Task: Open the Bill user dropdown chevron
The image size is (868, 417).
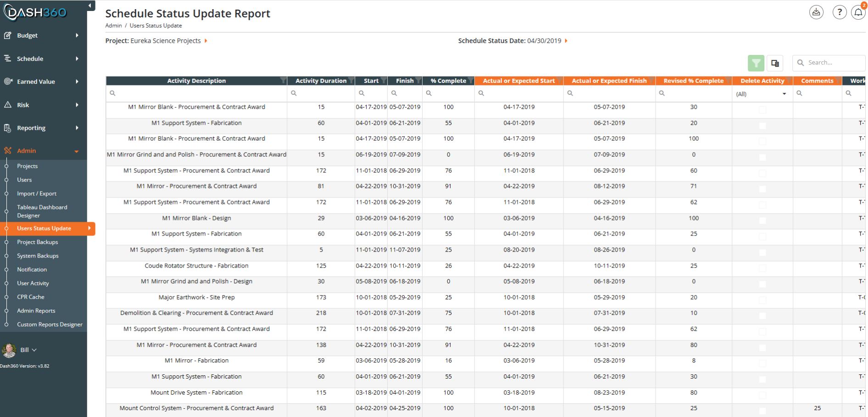Action: click(x=34, y=350)
